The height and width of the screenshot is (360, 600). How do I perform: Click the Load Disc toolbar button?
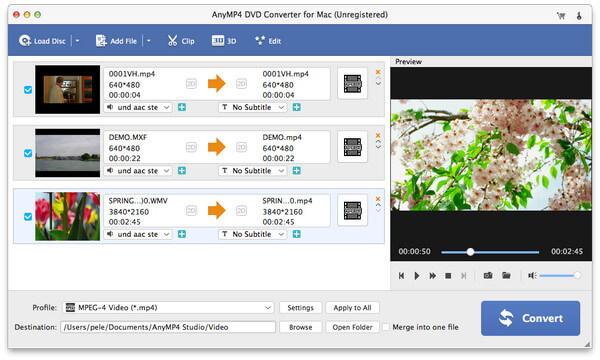[42, 41]
